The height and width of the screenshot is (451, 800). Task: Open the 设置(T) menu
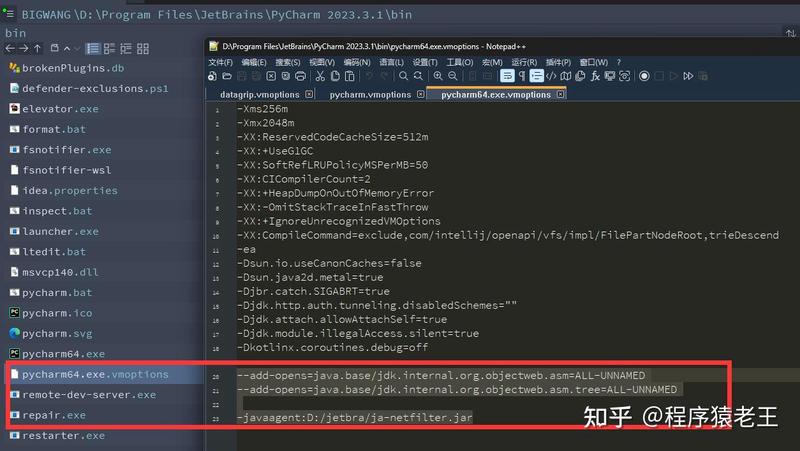[x=425, y=62]
